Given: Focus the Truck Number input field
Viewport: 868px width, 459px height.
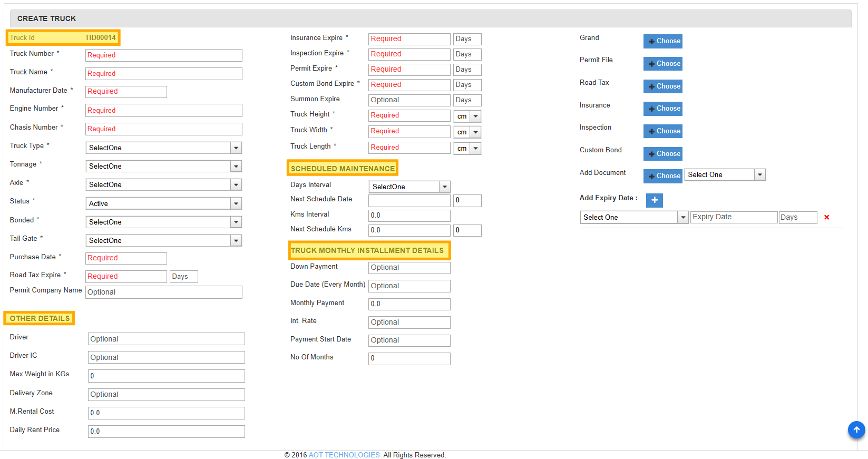Looking at the screenshot, I should (164, 55).
